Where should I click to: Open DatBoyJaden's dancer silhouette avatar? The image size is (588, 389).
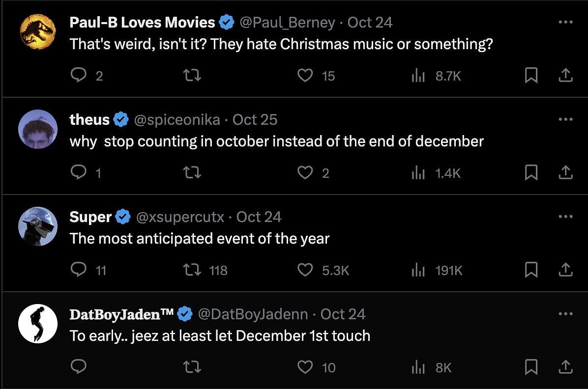pos(37,323)
